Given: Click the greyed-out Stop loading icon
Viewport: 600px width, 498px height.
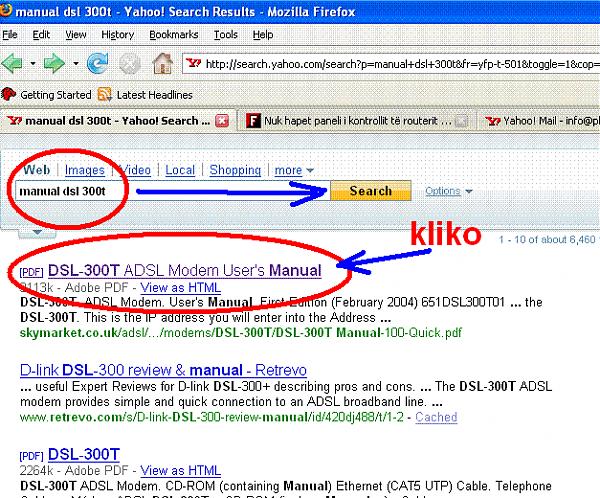Looking at the screenshot, I should tap(130, 64).
